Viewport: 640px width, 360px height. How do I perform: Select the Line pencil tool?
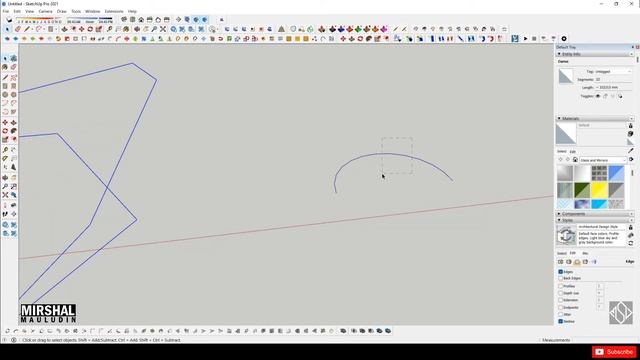tap(5, 78)
